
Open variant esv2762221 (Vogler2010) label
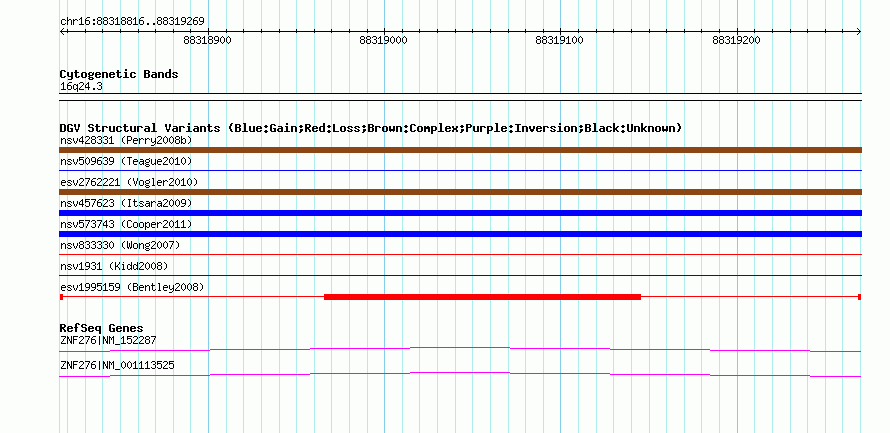tap(129, 182)
